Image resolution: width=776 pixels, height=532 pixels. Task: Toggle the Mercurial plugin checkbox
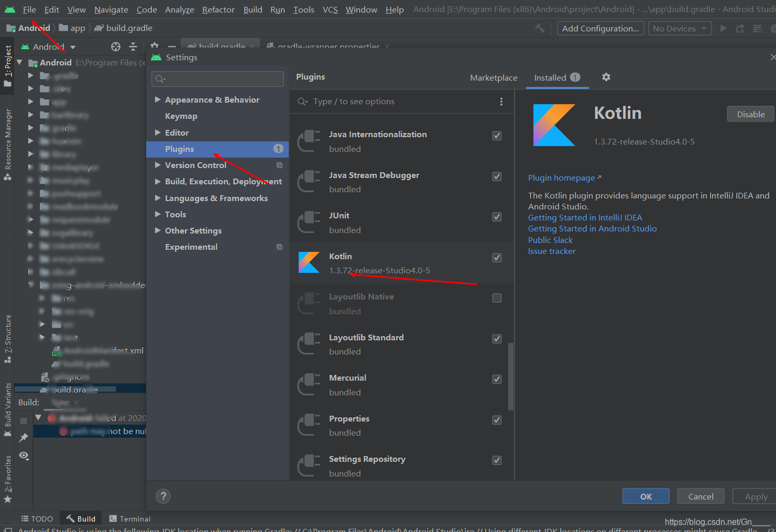497,379
